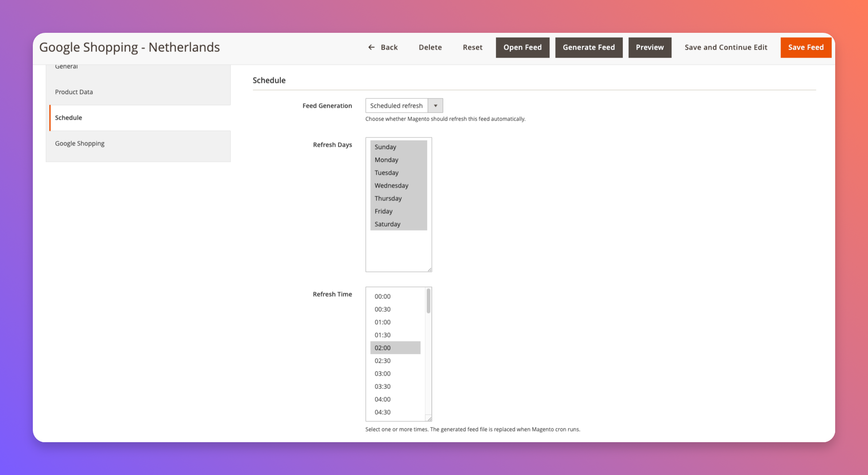Click the Preview button
The height and width of the screenshot is (475, 868).
tap(650, 47)
